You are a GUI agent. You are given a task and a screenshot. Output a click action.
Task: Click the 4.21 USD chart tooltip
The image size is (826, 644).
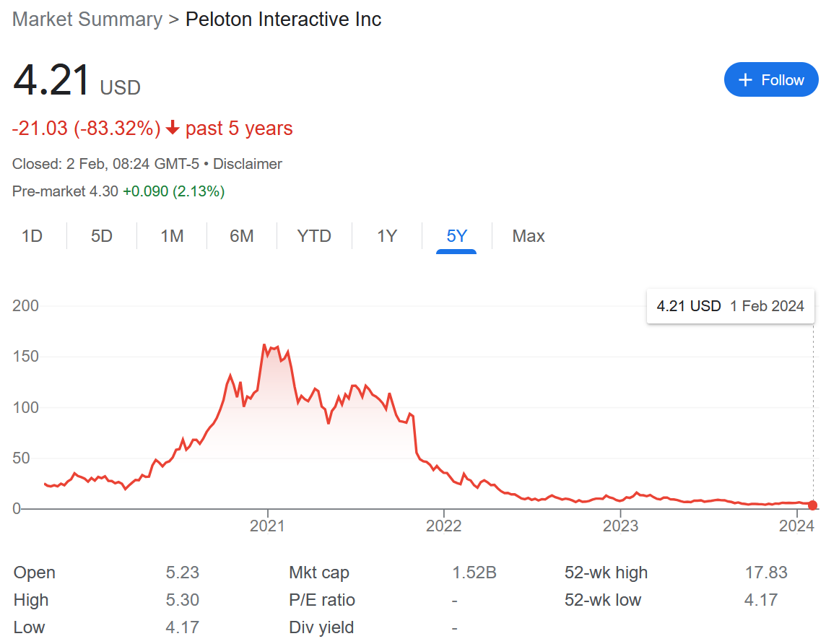[x=730, y=306]
